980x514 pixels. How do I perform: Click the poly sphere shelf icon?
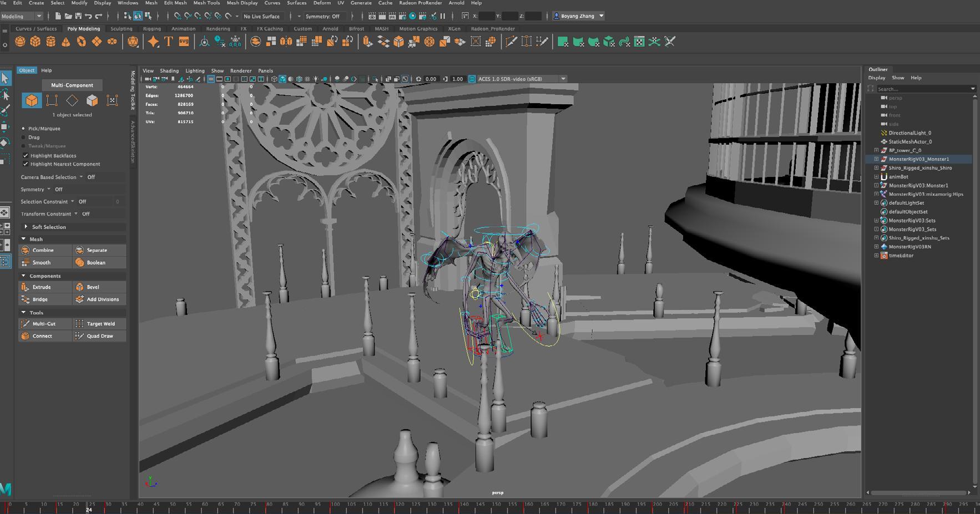[20, 42]
